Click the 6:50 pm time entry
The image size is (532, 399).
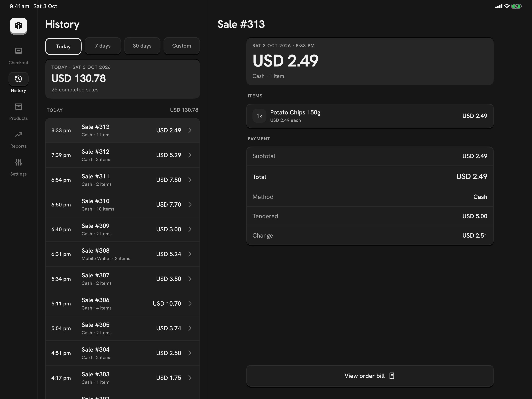pos(61,205)
